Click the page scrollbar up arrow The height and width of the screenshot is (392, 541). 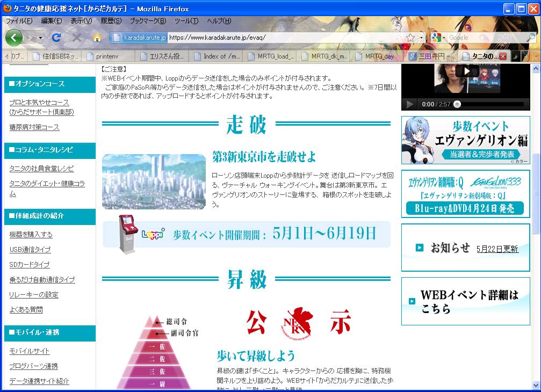(x=536, y=69)
